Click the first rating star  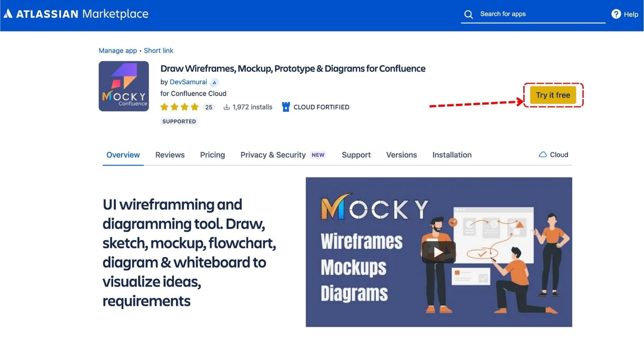[x=164, y=107]
